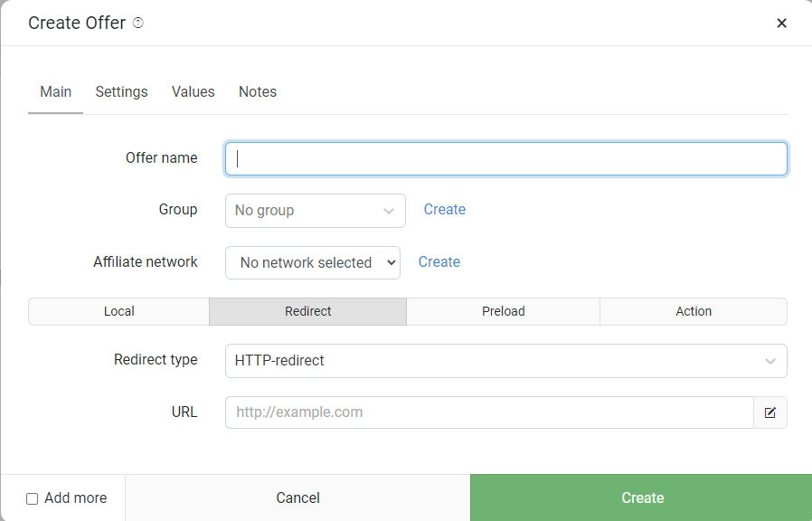Go to the Main tab
This screenshot has height=521, width=812.
pos(55,92)
